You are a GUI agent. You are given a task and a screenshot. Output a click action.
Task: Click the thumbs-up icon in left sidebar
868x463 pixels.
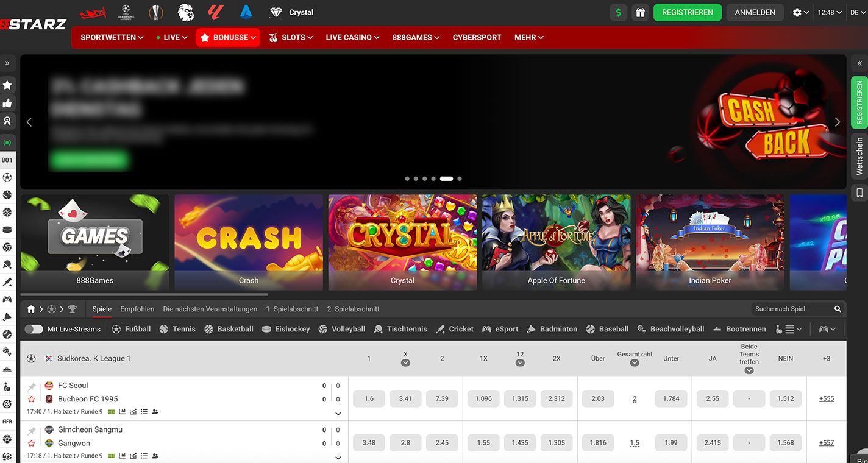tap(7, 104)
